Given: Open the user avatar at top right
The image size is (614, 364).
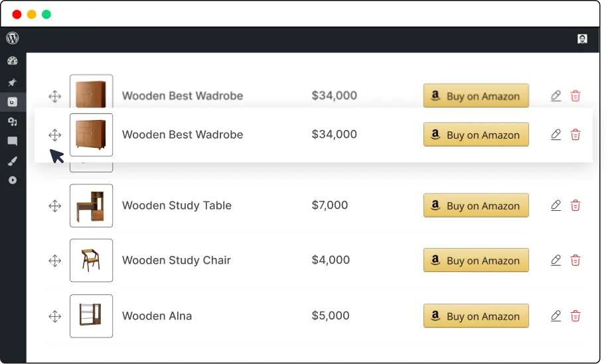Looking at the screenshot, I should [582, 38].
